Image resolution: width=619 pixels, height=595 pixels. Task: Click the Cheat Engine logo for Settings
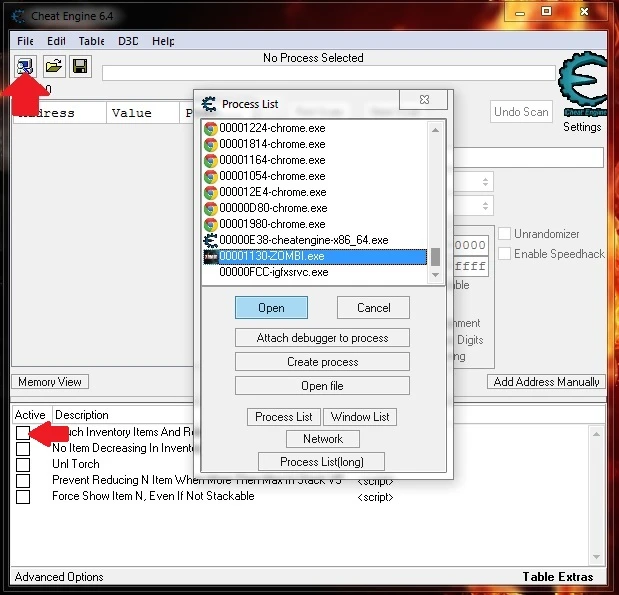pos(582,84)
